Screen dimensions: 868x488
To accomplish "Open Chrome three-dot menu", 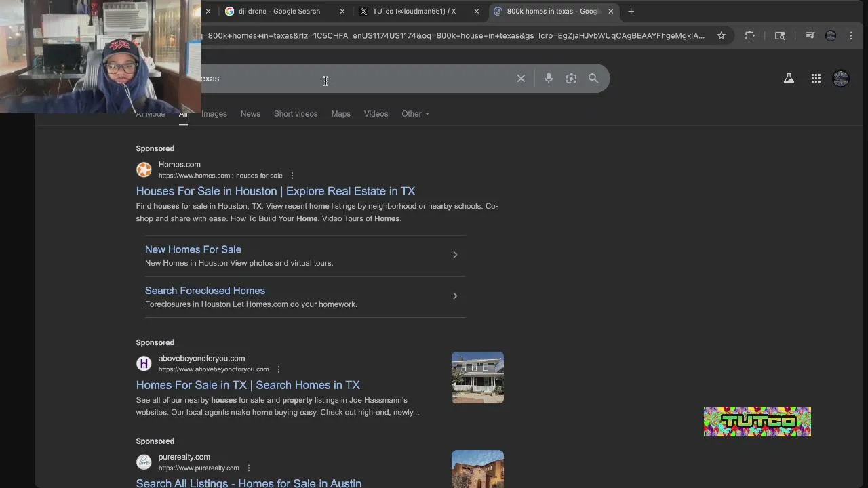I will 851,35.
